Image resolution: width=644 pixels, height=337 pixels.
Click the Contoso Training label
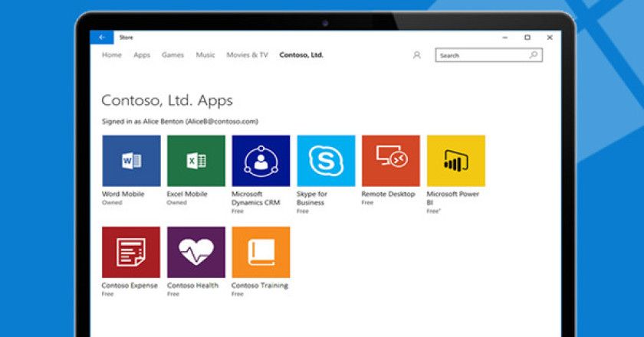(260, 285)
